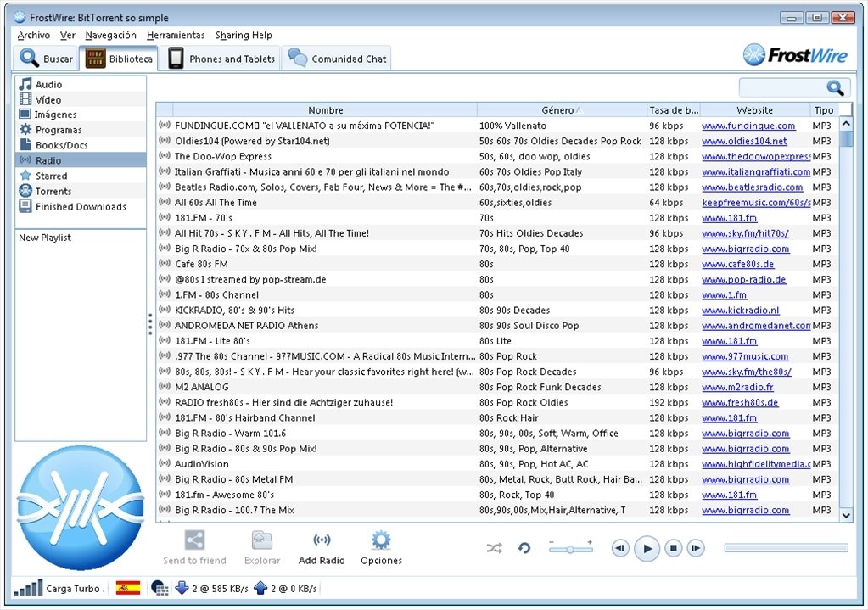Click the playback progress bar
The height and width of the screenshot is (610, 868).
(786, 547)
